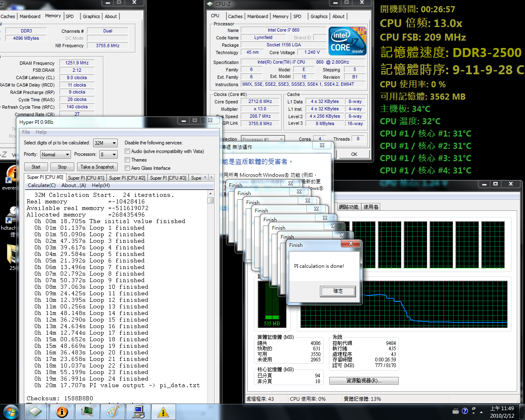Click the Start button in Hyper PI

(36, 167)
